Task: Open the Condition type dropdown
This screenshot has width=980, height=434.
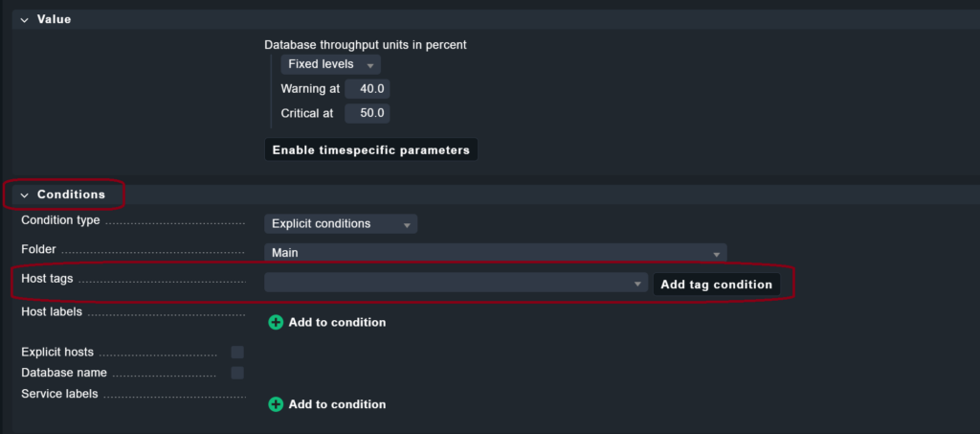Action: click(341, 224)
